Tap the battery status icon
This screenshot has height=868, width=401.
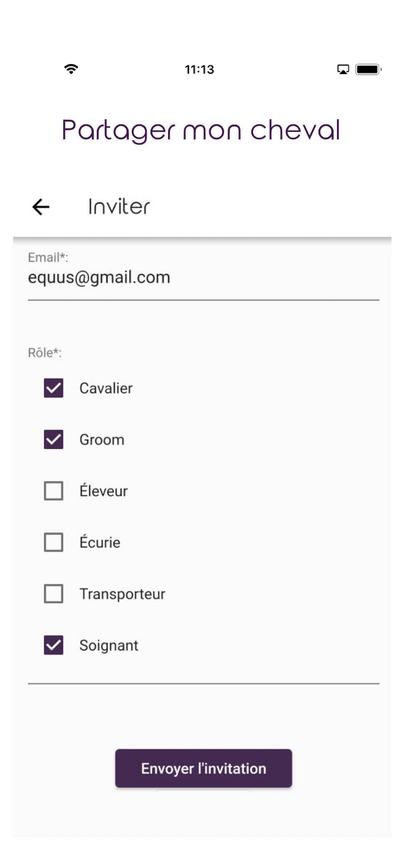click(x=368, y=69)
